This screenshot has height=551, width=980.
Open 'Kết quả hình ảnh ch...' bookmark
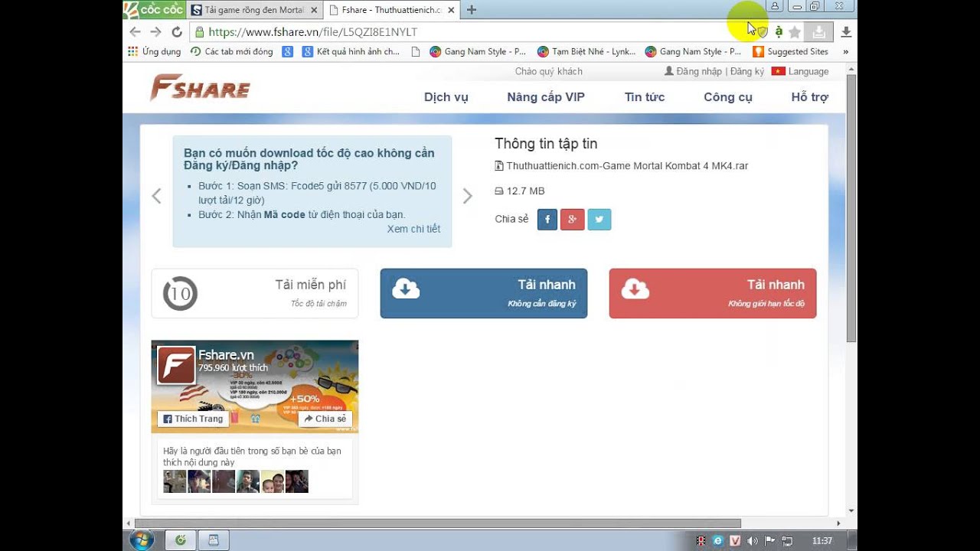[351, 52]
